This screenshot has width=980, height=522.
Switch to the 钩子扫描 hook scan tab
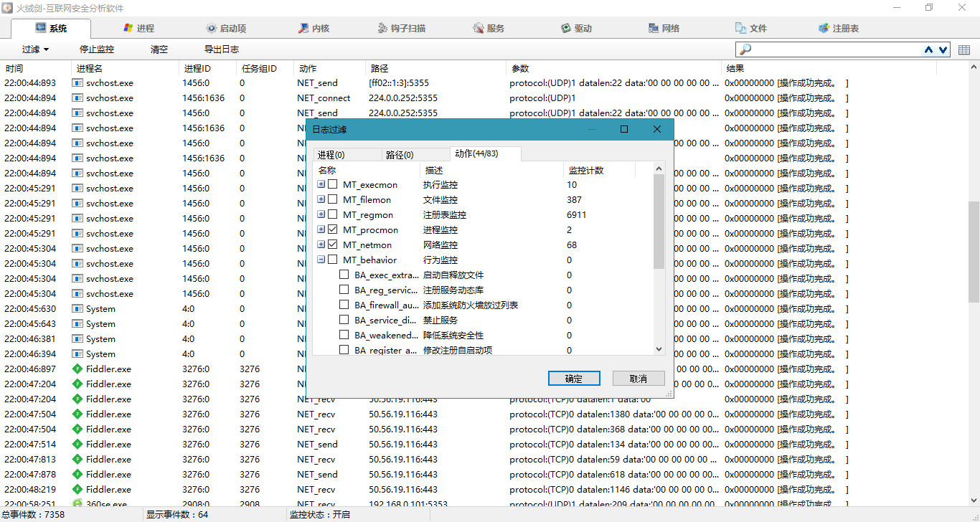pos(402,29)
